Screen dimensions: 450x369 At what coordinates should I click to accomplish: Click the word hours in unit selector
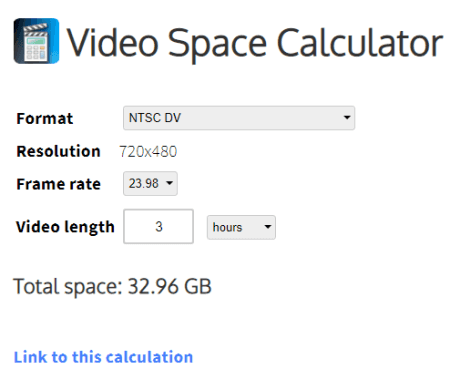[x=227, y=227]
